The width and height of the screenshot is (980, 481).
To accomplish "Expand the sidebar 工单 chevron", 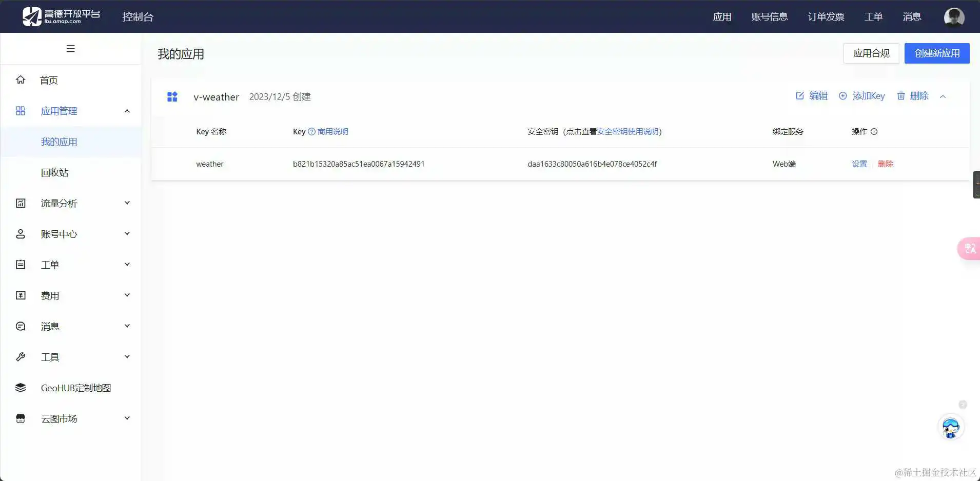I will coord(127,265).
